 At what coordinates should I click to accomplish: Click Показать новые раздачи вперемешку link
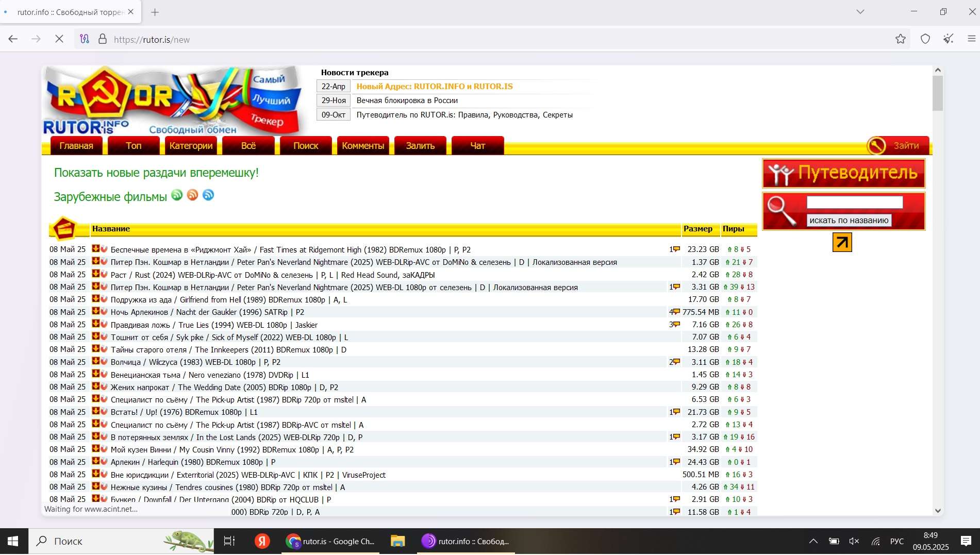[156, 173]
